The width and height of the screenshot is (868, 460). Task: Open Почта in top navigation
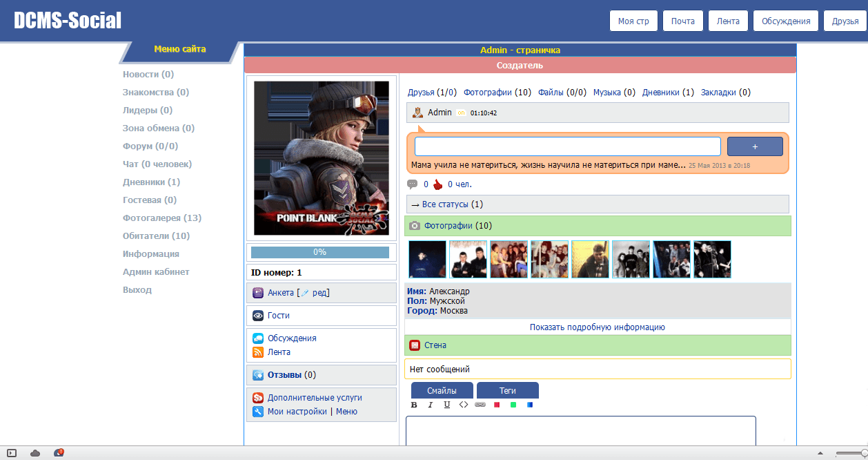coord(683,21)
